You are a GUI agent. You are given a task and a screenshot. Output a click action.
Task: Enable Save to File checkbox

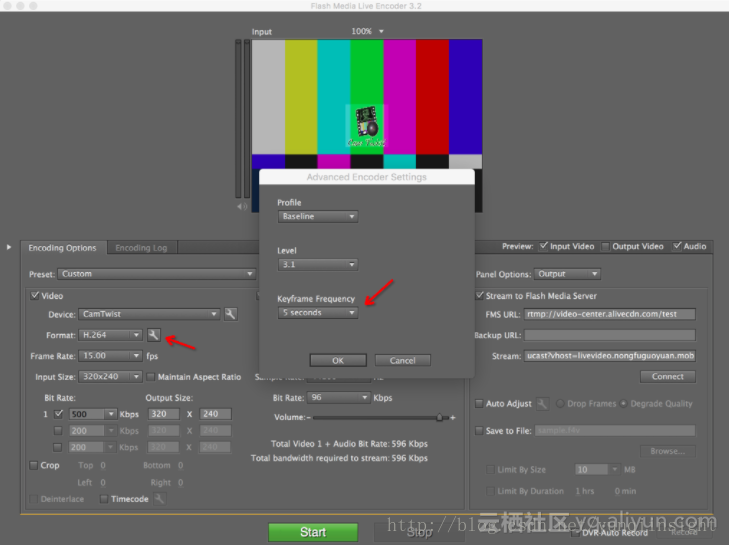479,431
